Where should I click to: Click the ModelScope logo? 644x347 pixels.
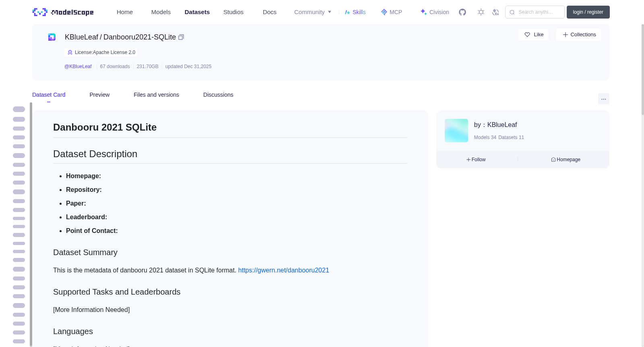[x=63, y=12]
